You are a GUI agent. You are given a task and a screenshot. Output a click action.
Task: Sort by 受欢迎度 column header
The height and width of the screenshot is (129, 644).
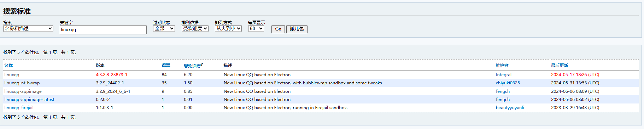pyautogui.click(x=192, y=66)
